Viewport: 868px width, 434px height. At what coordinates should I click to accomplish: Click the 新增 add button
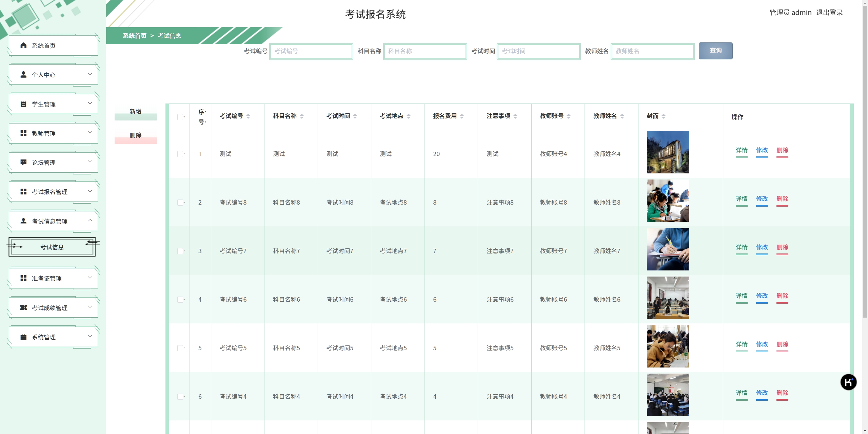click(x=136, y=112)
